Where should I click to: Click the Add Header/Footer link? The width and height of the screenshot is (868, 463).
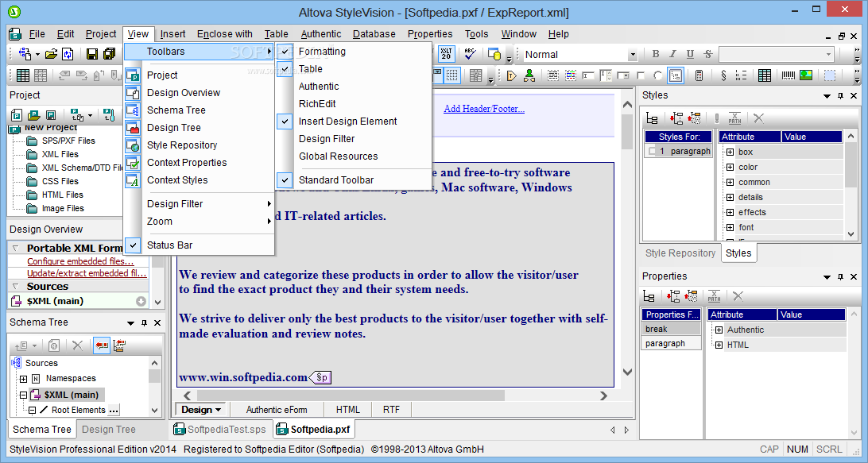(x=484, y=109)
